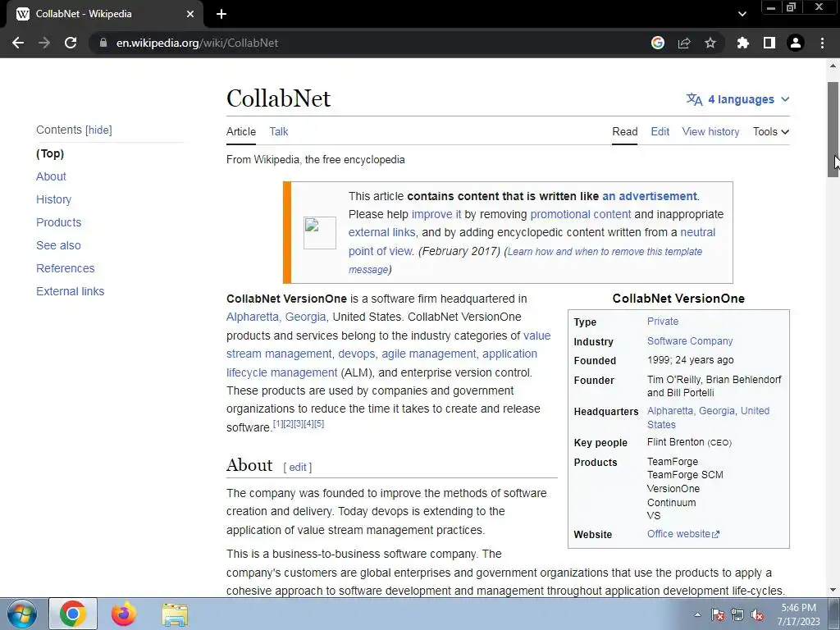This screenshot has width=840, height=630.
Task: Click the Chrome taskbar icon
Action: [x=73, y=614]
